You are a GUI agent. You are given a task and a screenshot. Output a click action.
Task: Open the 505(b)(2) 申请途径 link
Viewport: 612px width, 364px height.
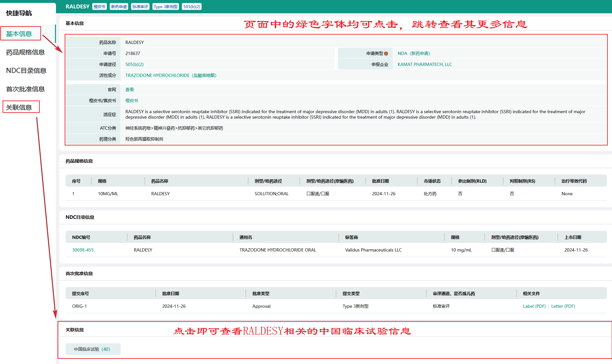point(134,65)
